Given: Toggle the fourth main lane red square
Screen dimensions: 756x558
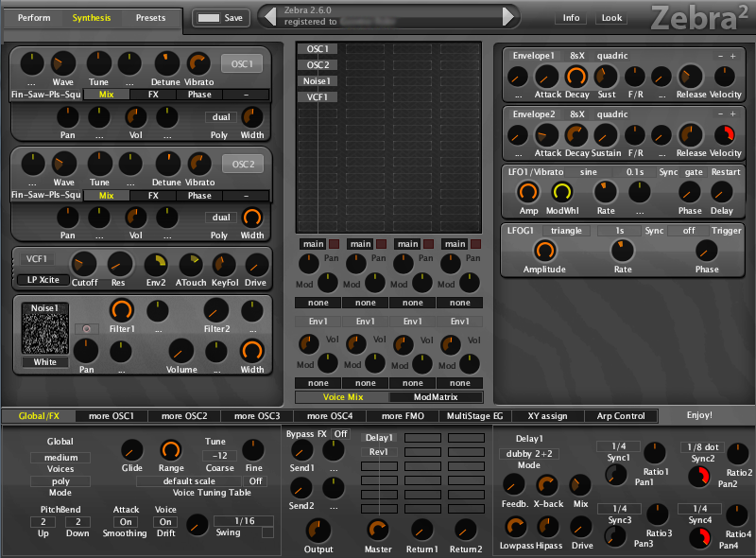Looking at the screenshot, I should [475, 244].
